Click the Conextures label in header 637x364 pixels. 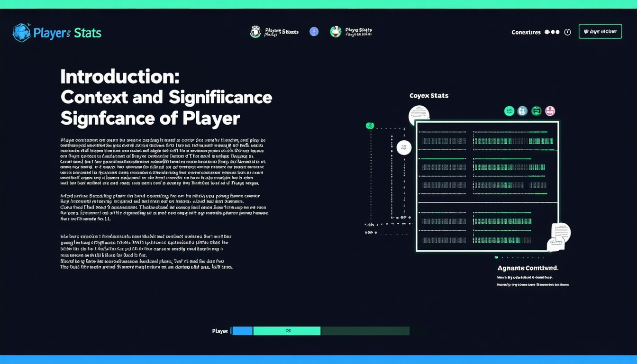point(526,32)
